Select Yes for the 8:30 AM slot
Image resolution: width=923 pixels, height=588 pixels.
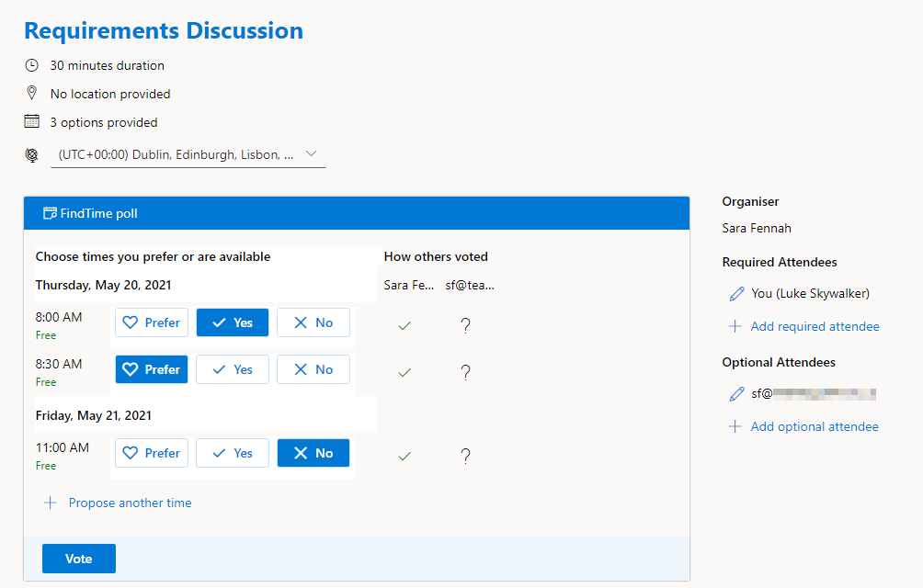[x=233, y=370]
